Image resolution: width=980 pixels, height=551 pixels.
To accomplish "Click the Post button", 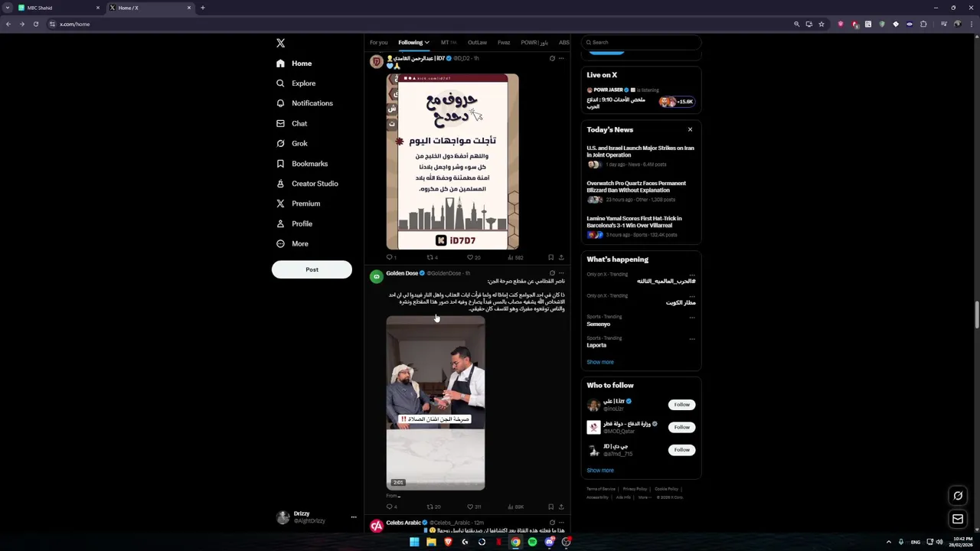I will [312, 269].
